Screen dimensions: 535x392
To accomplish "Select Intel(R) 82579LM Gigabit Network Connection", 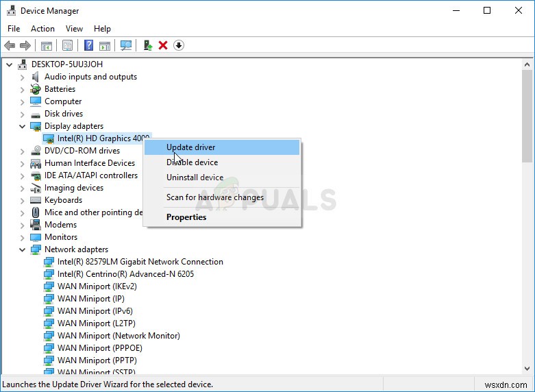I will 140,262.
